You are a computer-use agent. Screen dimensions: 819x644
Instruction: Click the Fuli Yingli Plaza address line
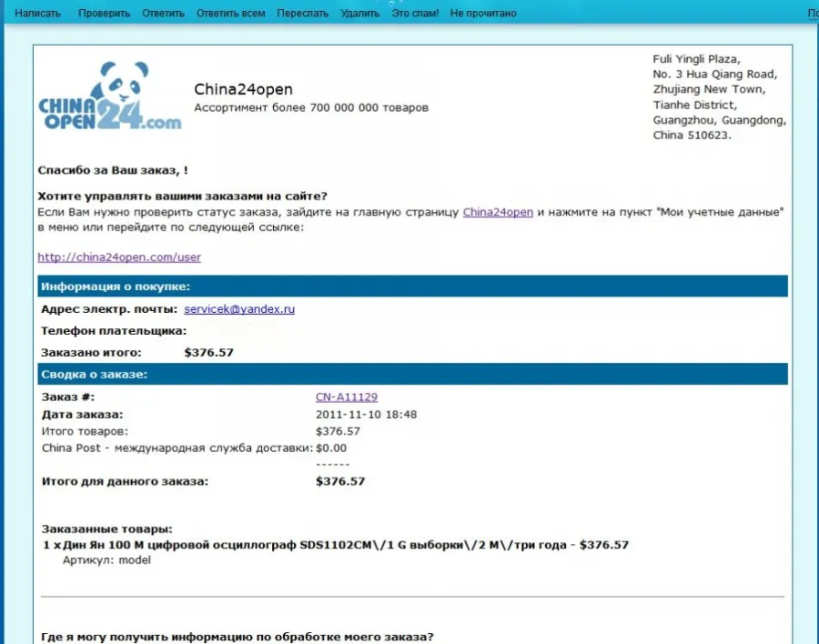tap(696, 59)
